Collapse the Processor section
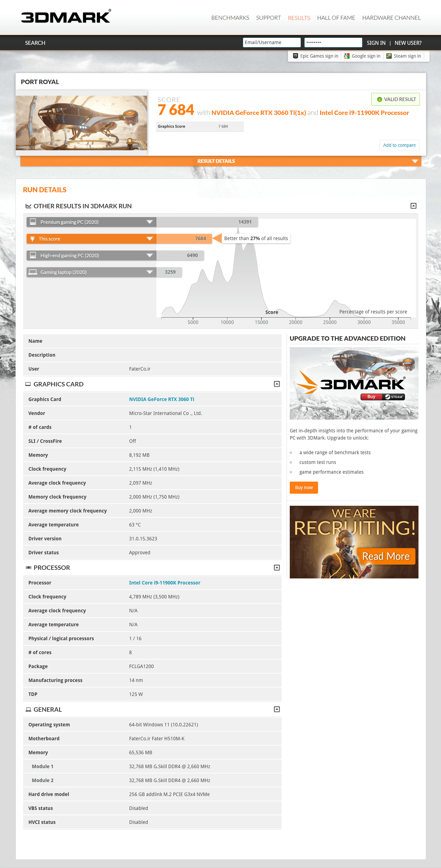This screenshot has height=868, width=441. pos(277,568)
